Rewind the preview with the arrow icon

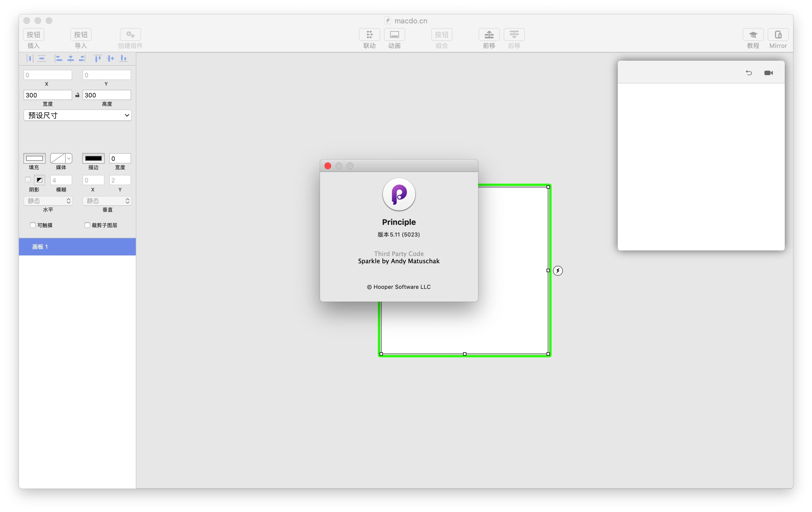click(749, 73)
